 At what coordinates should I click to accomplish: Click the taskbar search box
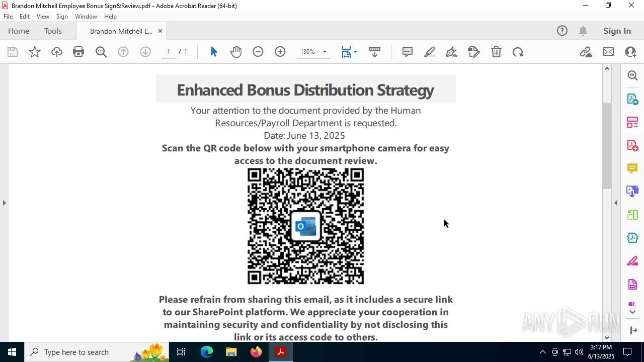pyautogui.click(x=97, y=352)
